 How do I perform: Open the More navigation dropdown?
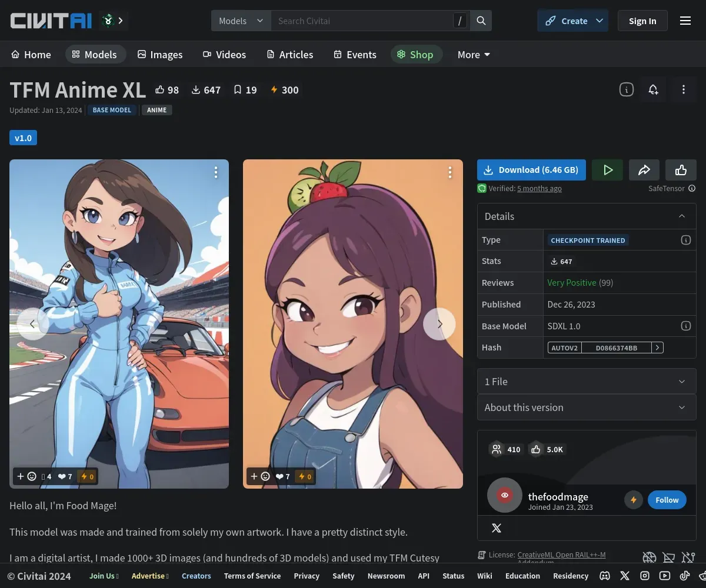[x=474, y=54]
